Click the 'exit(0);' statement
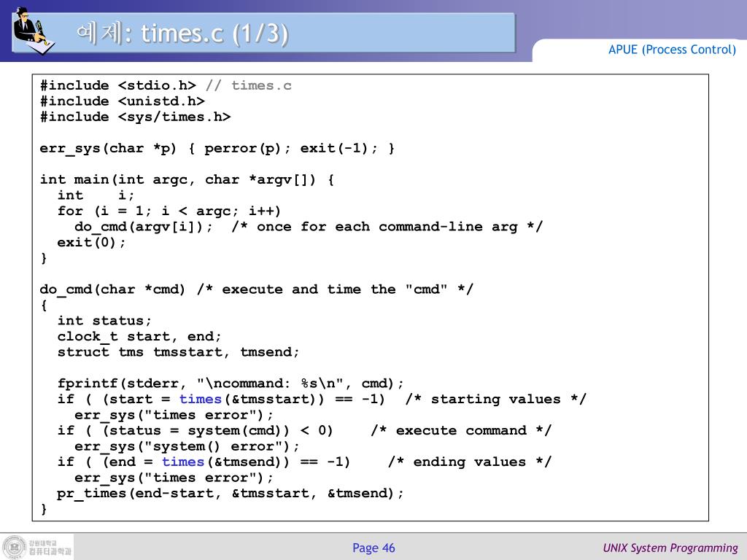This screenshot has width=747, height=560. pyautogui.click(x=91, y=242)
